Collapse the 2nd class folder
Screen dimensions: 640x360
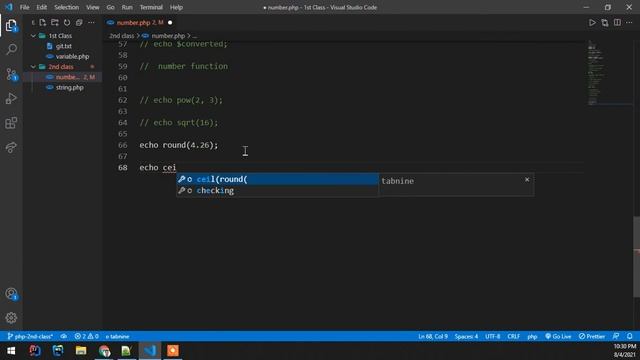(62, 67)
